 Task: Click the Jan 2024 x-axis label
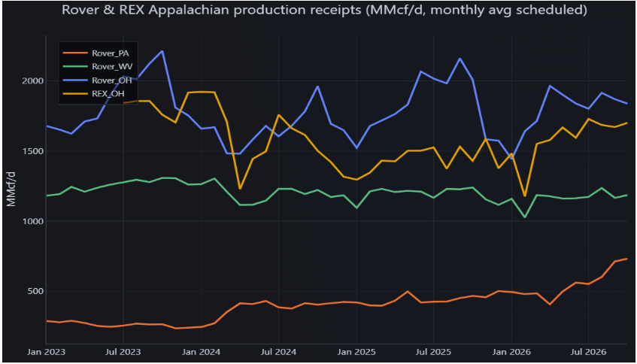pyautogui.click(x=201, y=351)
